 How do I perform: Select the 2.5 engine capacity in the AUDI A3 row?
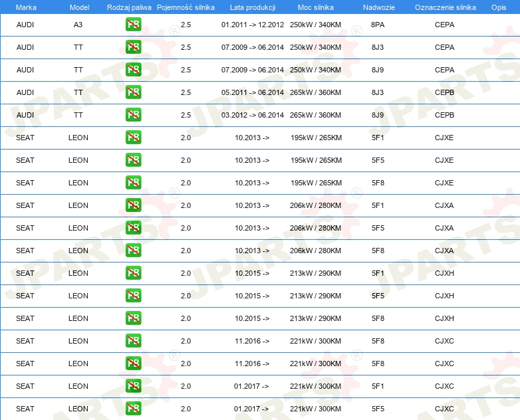[x=186, y=25]
